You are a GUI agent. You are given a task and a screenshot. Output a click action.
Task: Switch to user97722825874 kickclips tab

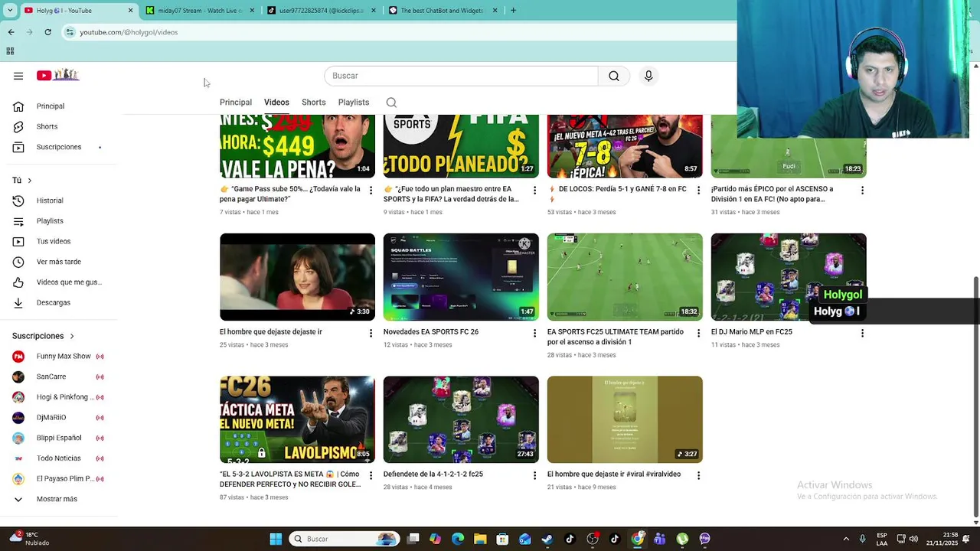[320, 11]
